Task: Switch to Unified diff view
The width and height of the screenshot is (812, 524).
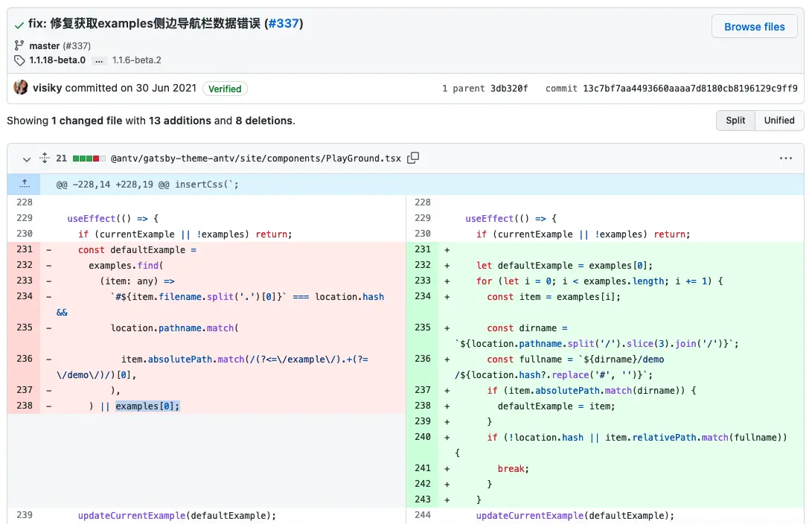Action: click(x=779, y=121)
